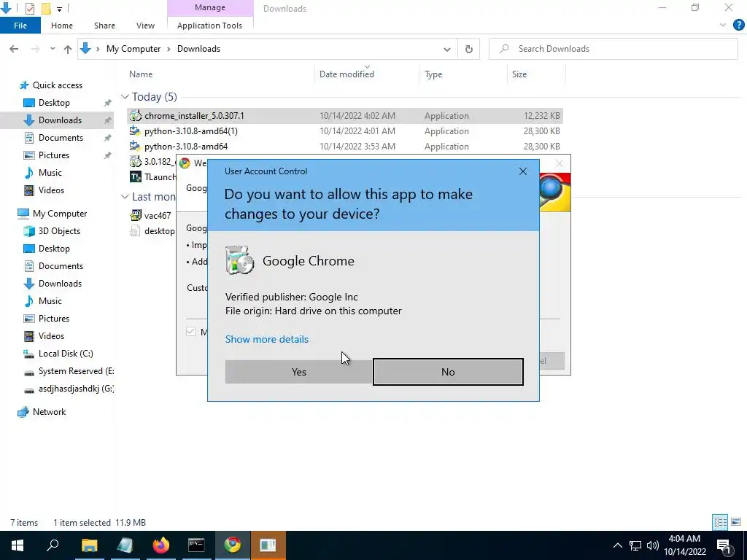
Task: Click the Downloads breadcrumb in address bar
Action: pos(198,49)
